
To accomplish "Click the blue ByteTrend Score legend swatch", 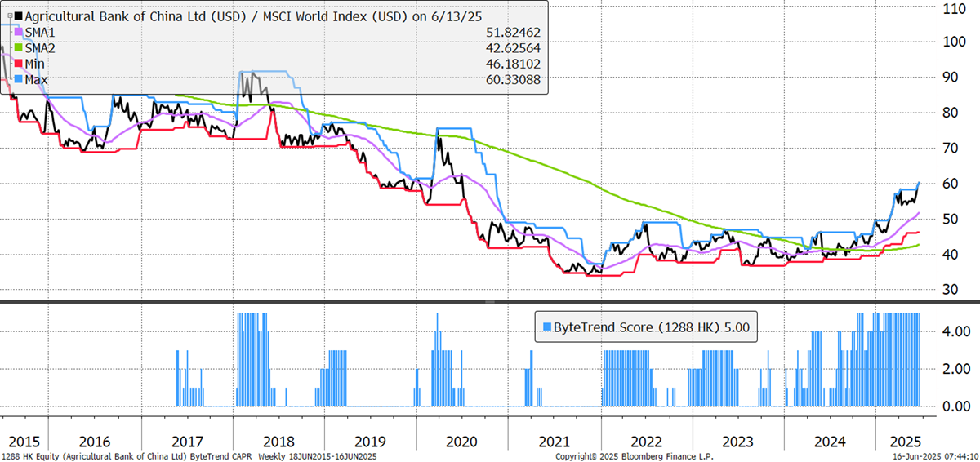I will 546,327.
